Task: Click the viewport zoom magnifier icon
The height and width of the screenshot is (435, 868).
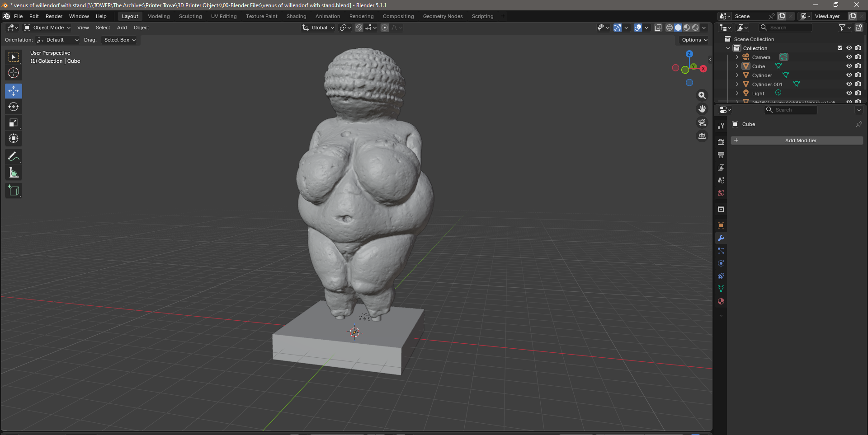Action: 702,95
